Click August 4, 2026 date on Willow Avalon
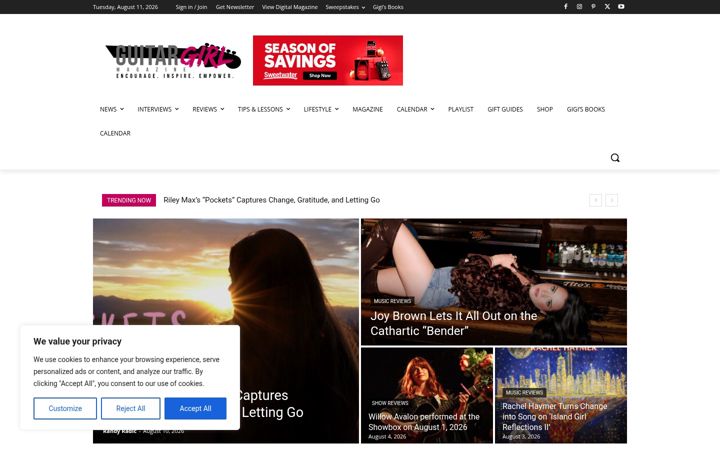720x450 pixels. [x=387, y=437]
